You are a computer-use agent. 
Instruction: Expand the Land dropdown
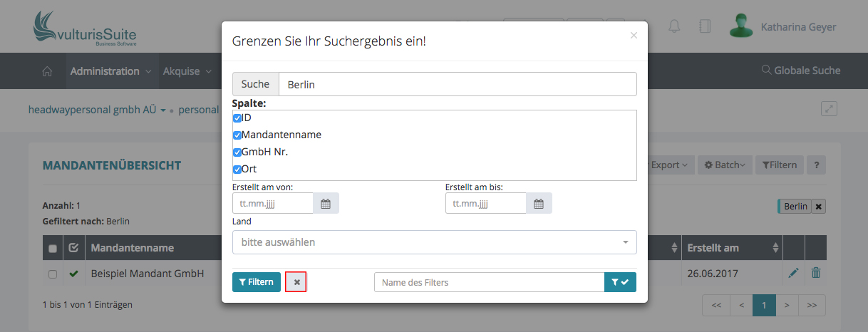[x=434, y=242]
